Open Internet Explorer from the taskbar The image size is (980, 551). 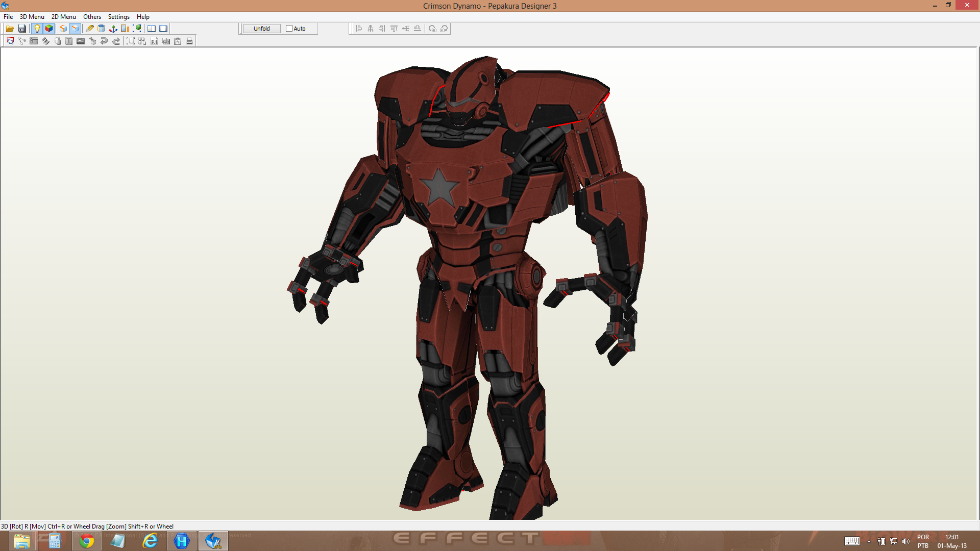pyautogui.click(x=150, y=541)
